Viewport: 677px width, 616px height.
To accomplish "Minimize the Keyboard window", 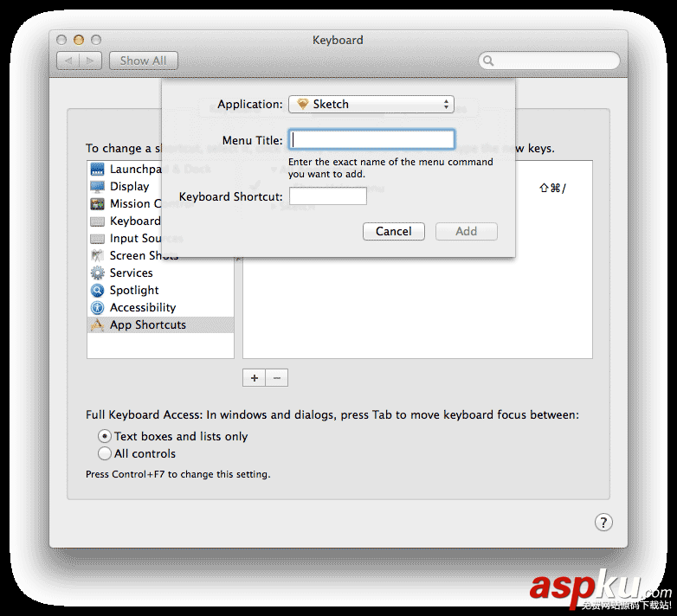I will click(x=79, y=40).
